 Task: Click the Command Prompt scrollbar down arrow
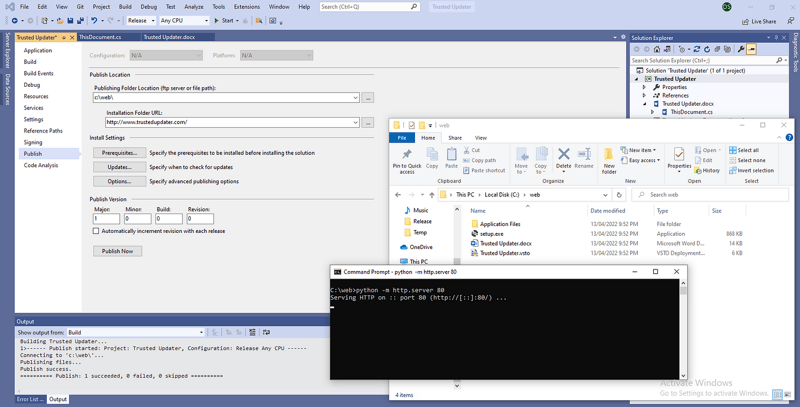(x=683, y=375)
